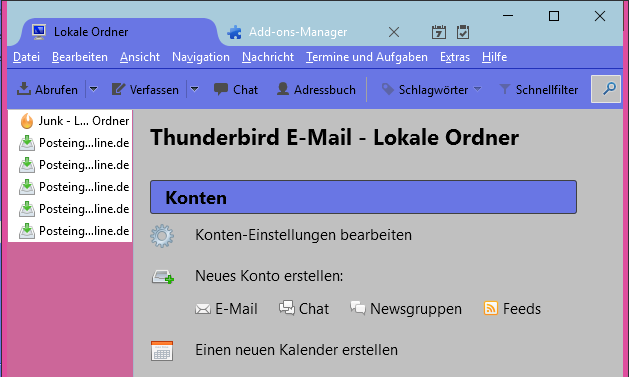Close the Thunderbird window
This screenshot has width=630, height=377.
coord(600,16)
